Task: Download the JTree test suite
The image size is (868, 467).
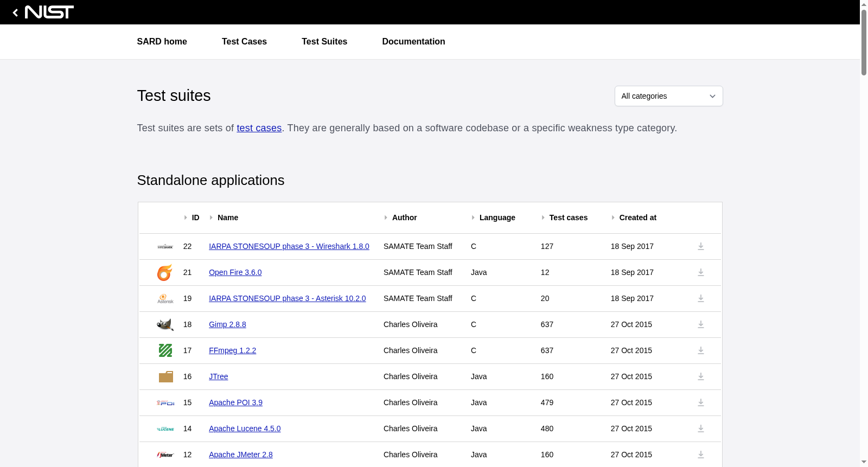Action: (x=700, y=376)
